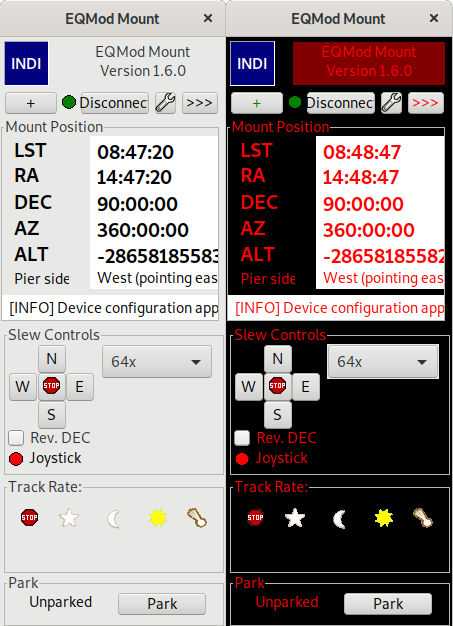Click the green connection indicator, light window
The image size is (453, 626).
coord(69,102)
